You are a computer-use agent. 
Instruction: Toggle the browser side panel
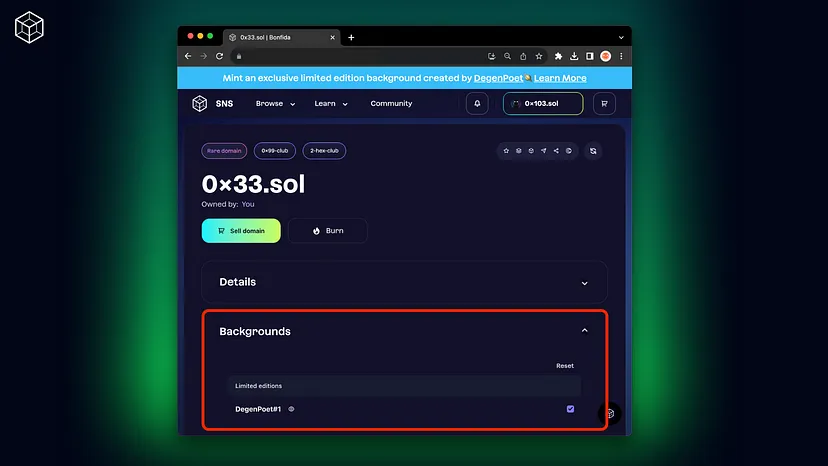[x=590, y=56]
